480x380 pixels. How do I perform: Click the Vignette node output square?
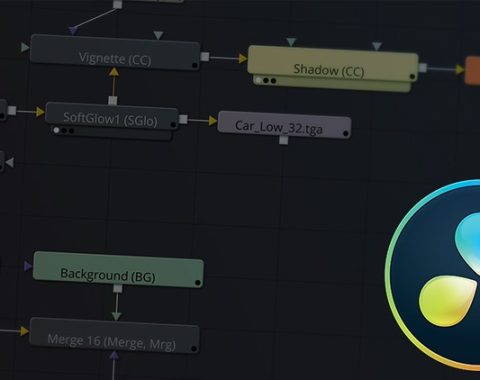click(x=205, y=57)
